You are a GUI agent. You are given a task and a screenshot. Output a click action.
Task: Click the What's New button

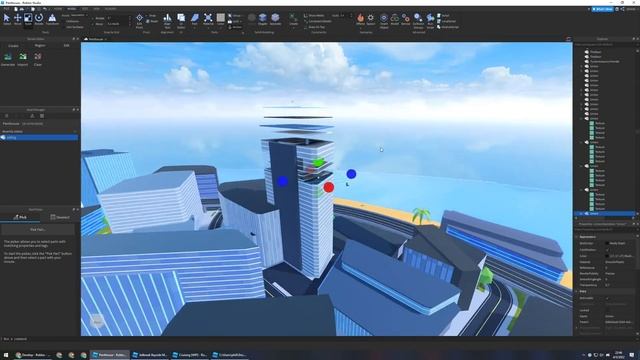pyautogui.click(x=603, y=9)
